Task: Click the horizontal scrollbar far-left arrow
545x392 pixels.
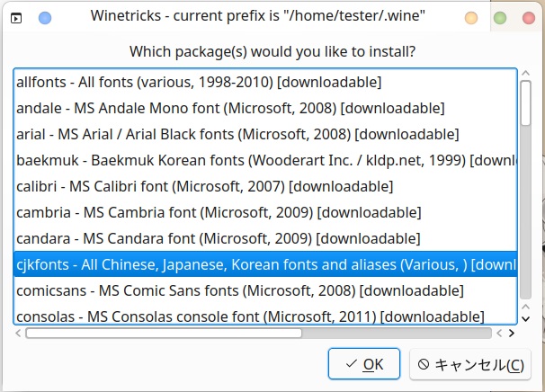Action: pos(19,333)
